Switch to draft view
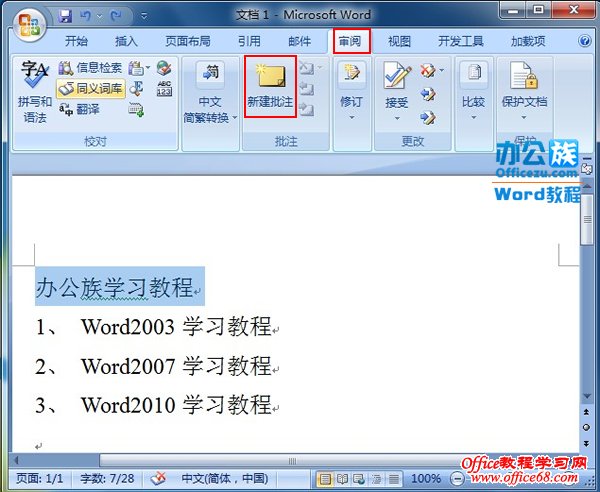 coord(393,479)
